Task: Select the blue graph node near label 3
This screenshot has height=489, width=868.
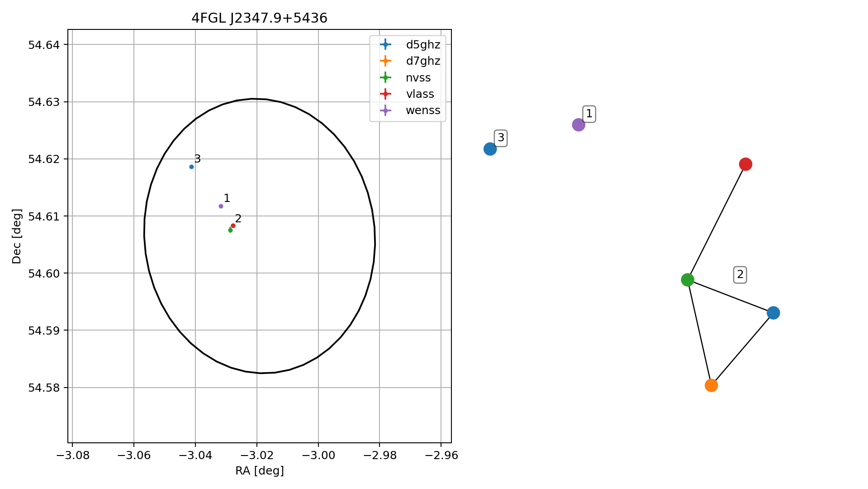Action: [x=490, y=149]
